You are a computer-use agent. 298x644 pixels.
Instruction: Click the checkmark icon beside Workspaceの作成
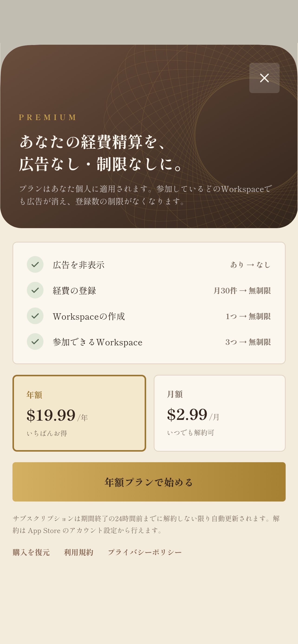point(35,316)
